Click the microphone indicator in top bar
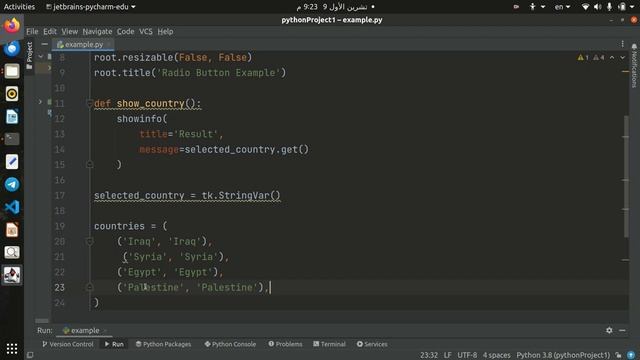This screenshot has height=360, width=640. coord(609,7)
